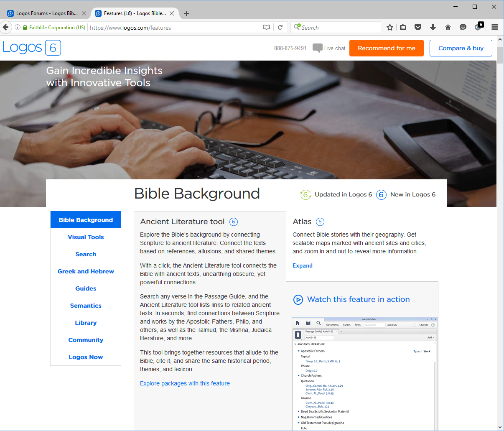The image size is (504, 431).
Task: Show bookmarks list icon
Action: (x=403, y=28)
